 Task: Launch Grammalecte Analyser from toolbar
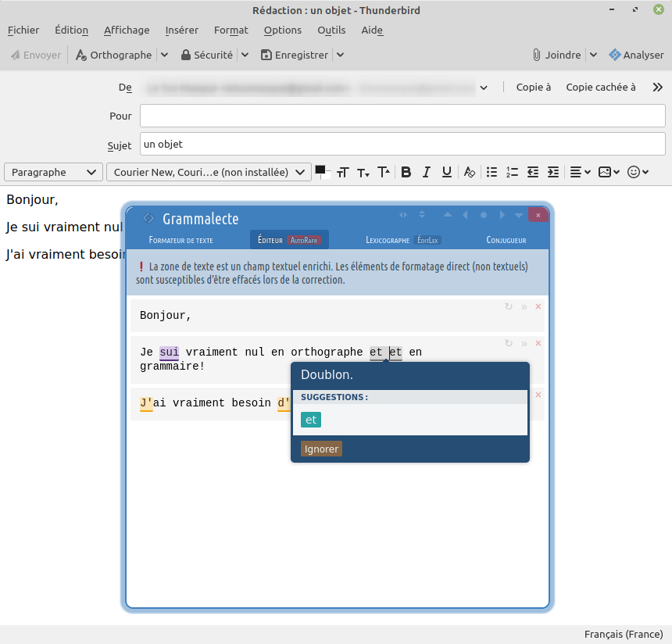(636, 55)
